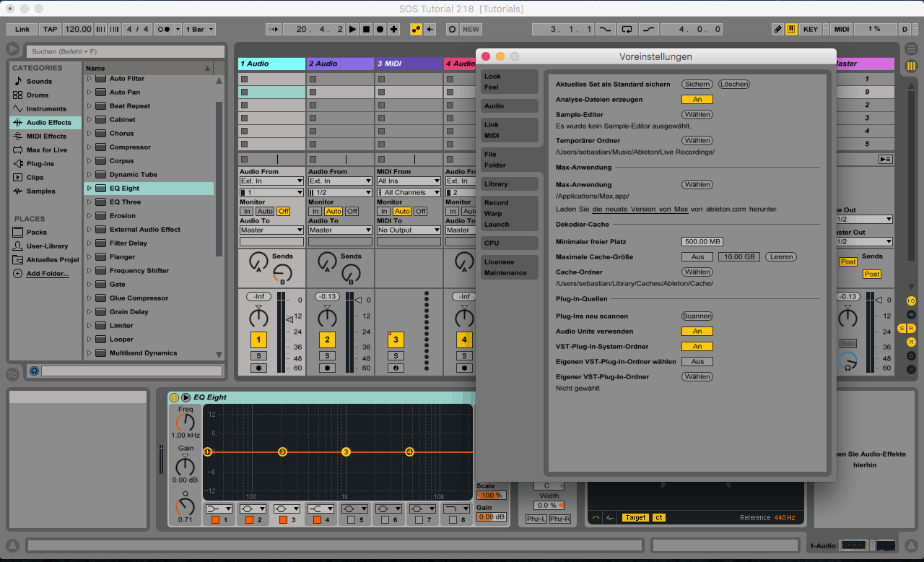Toggle the Audio Units verwenden switch
Viewport: 924px width, 562px height.
[697, 332]
